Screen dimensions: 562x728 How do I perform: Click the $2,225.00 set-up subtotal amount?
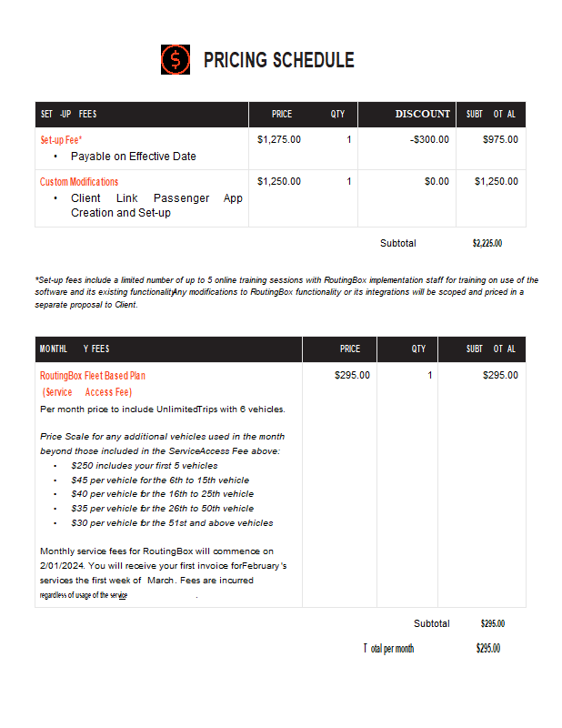487,244
